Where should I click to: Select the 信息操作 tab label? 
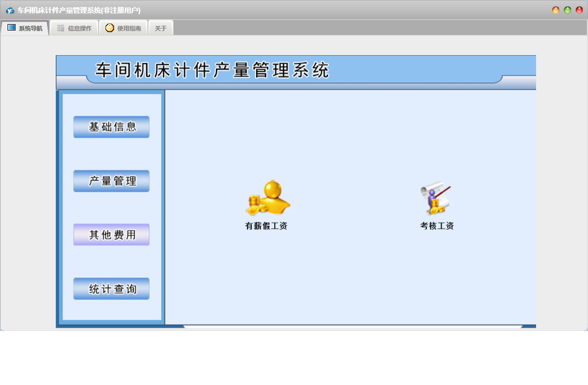(80, 28)
